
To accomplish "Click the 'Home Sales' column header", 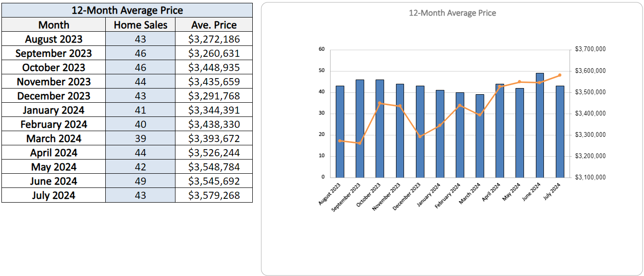I will 140,25.
